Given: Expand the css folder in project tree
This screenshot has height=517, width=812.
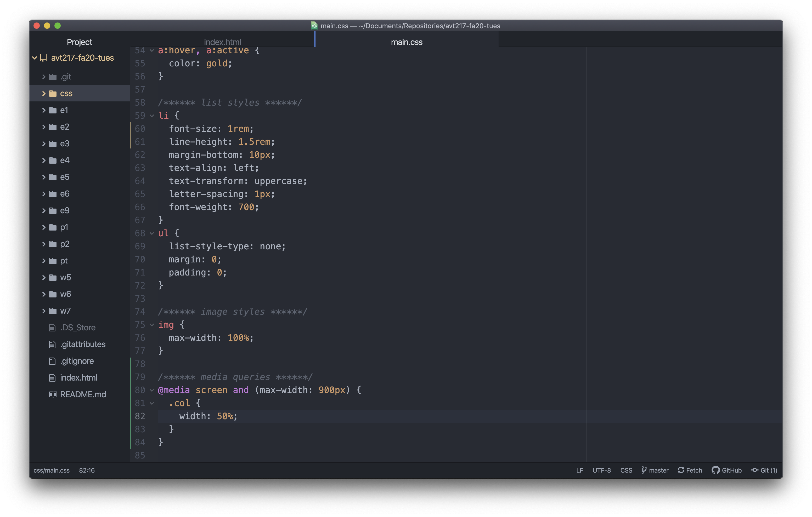Looking at the screenshot, I should (x=44, y=93).
